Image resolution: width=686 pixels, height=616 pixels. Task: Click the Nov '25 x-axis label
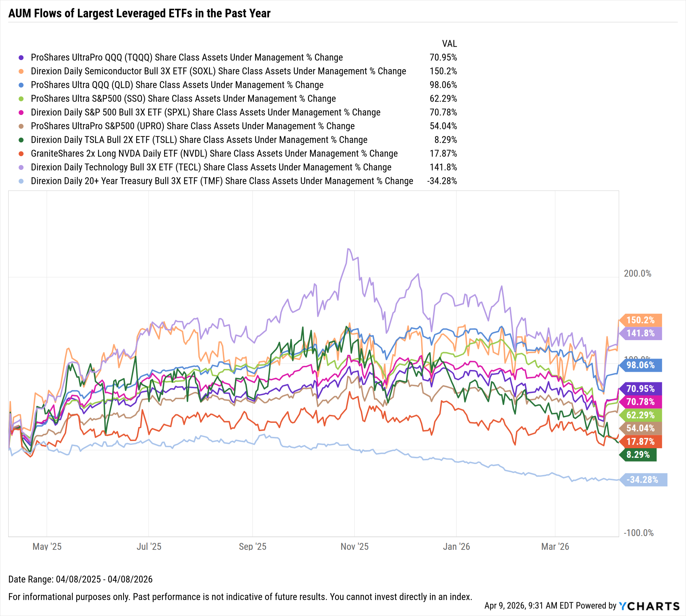coord(354,547)
